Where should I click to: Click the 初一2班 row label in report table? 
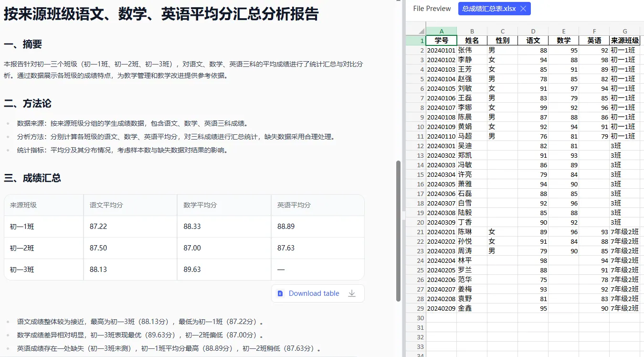point(22,248)
